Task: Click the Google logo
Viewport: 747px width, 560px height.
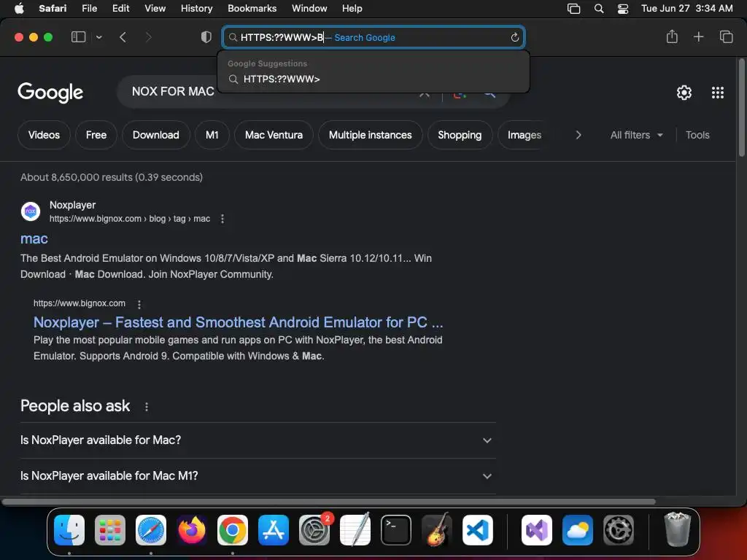Action: tap(50, 93)
